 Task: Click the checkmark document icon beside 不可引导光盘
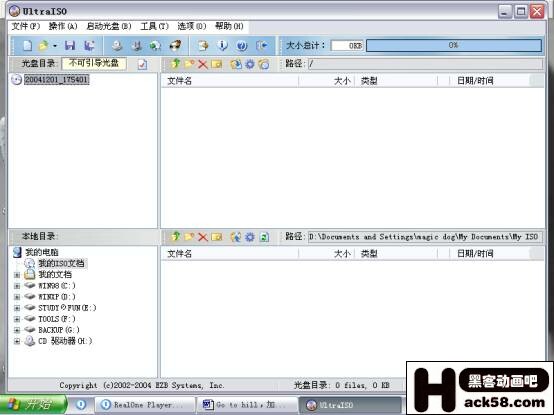(x=142, y=64)
